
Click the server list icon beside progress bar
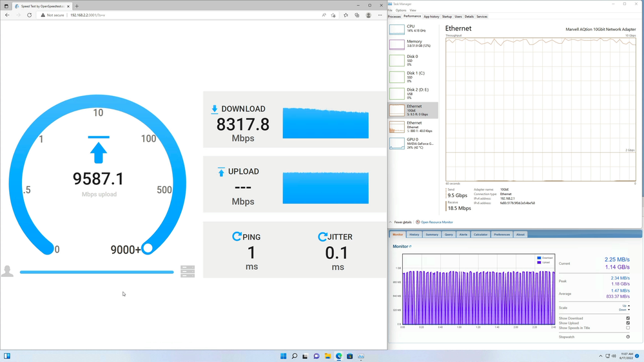click(x=188, y=271)
